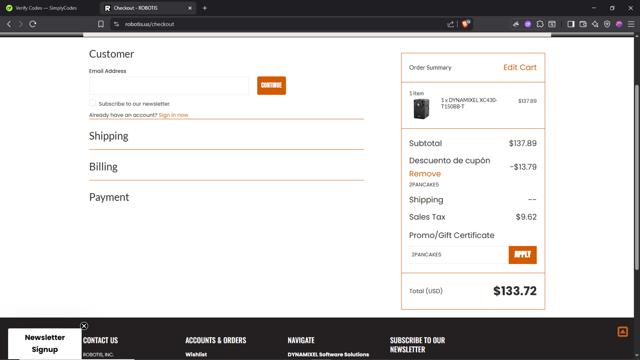Click the Order Summary heading
The image size is (640, 360).
coord(430,68)
